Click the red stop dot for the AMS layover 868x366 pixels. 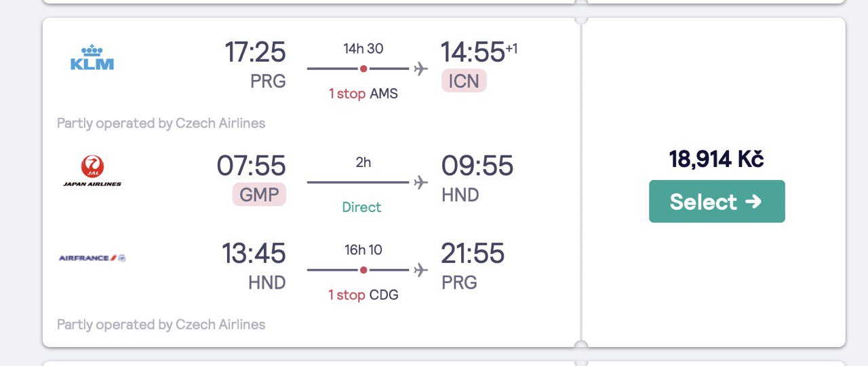point(363,69)
